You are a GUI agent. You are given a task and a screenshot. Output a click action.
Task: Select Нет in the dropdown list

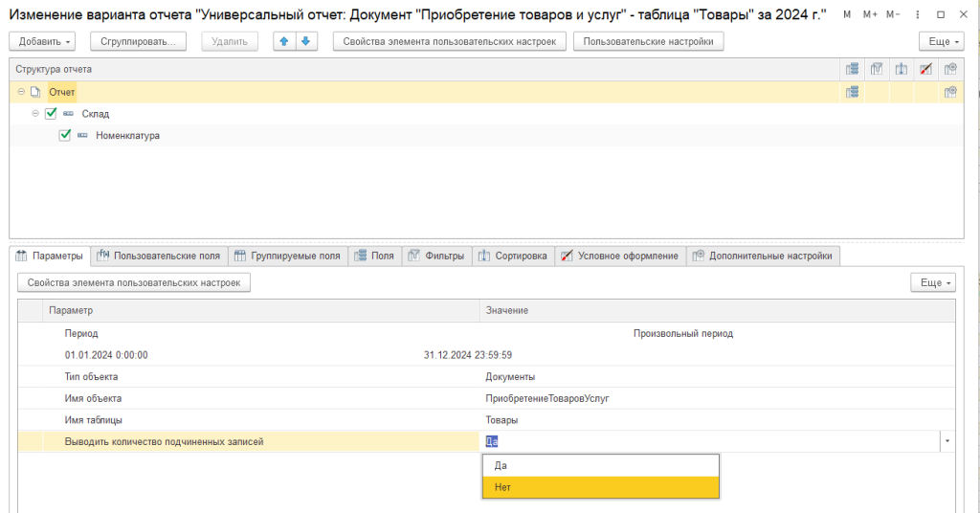pos(600,487)
